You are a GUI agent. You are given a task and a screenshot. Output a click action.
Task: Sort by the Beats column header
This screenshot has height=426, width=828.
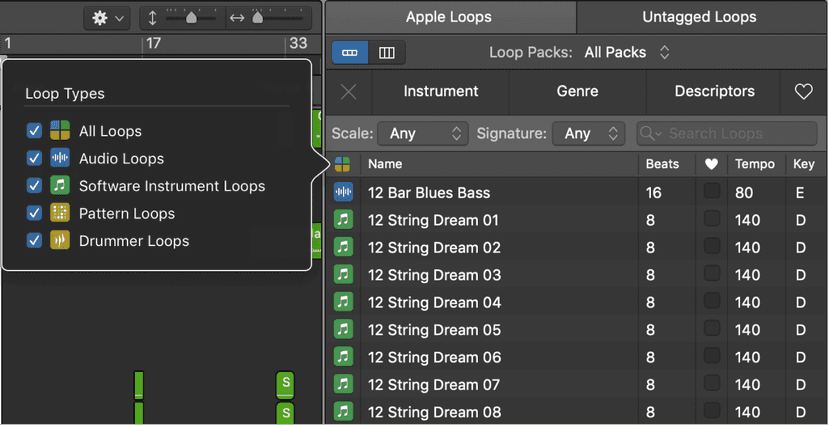click(x=662, y=164)
